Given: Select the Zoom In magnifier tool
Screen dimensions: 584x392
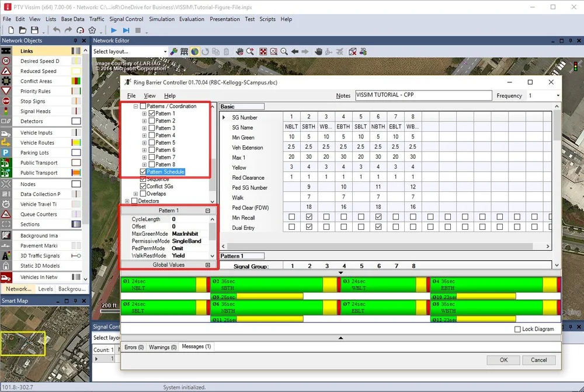Looking at the screenshot, I should click(273, 51).
